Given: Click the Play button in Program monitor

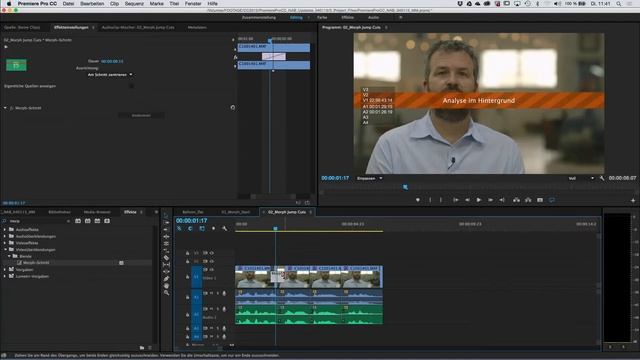Looking at the screenshot, I should pos(479,200).
